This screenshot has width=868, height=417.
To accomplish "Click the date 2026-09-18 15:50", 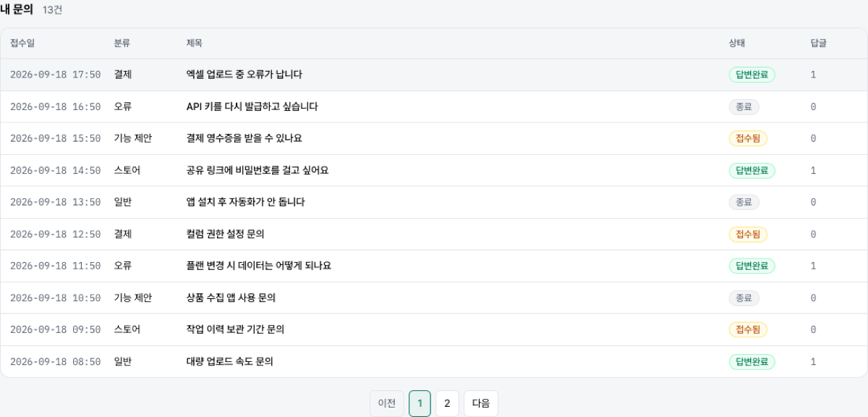I will coord(56,138).
